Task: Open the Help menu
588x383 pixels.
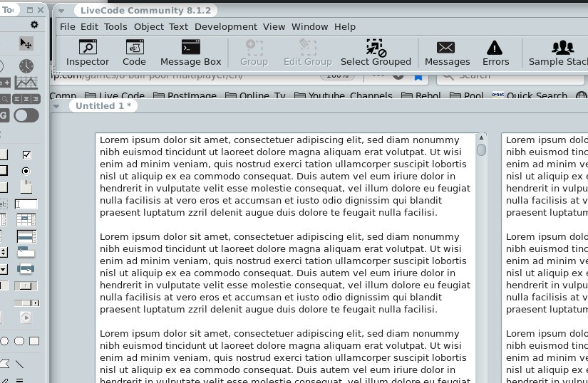Action: (345, 27)
